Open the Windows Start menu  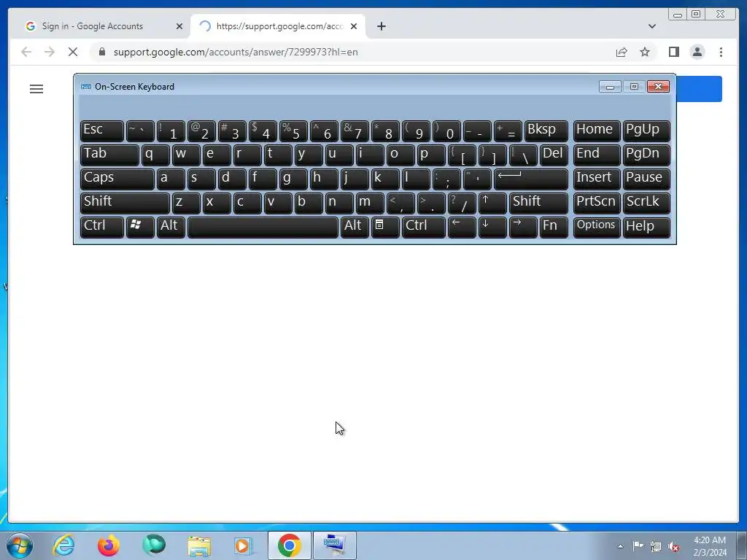click(20, 545)
